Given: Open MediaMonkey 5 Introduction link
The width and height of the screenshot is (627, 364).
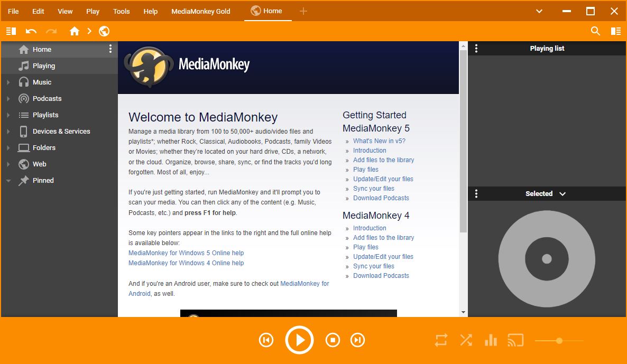Looking at the screenshot, I should pos(370,151).
